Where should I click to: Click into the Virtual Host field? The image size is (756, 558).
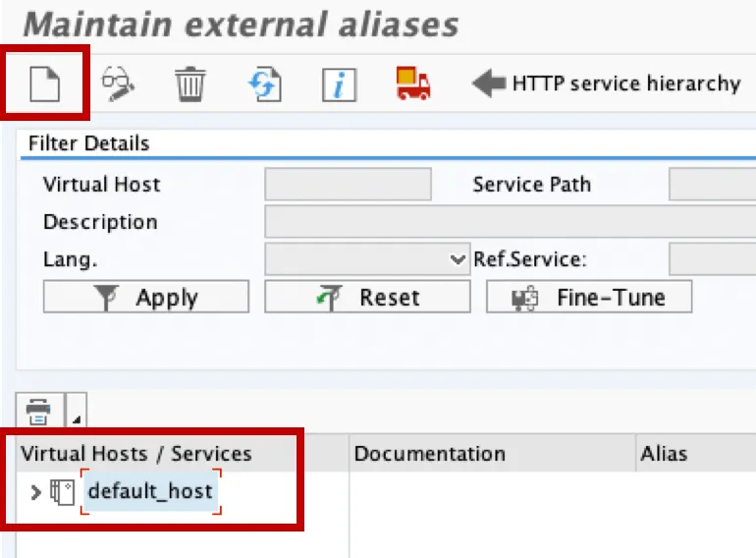348,185
